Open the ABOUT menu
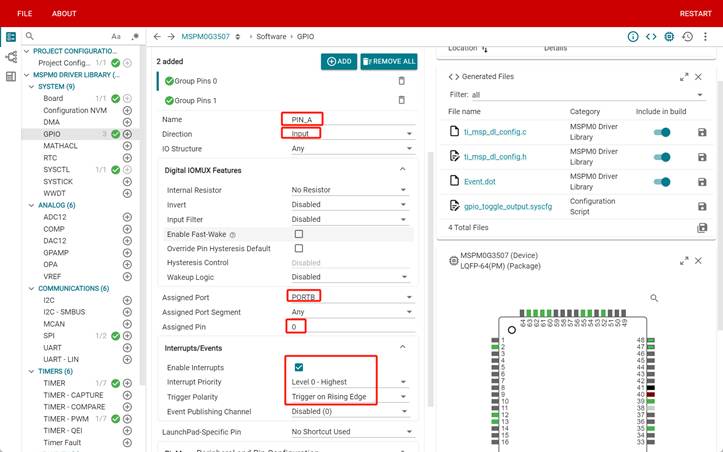 [64, 14]
